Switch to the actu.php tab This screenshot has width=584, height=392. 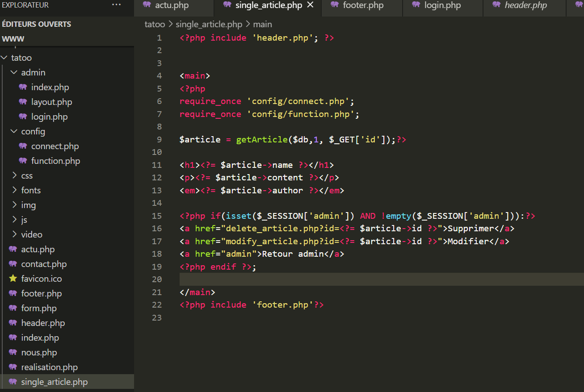tap(172, 5)
